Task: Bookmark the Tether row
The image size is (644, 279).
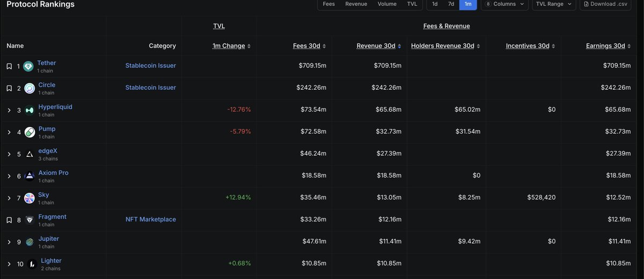Action: 9,66
